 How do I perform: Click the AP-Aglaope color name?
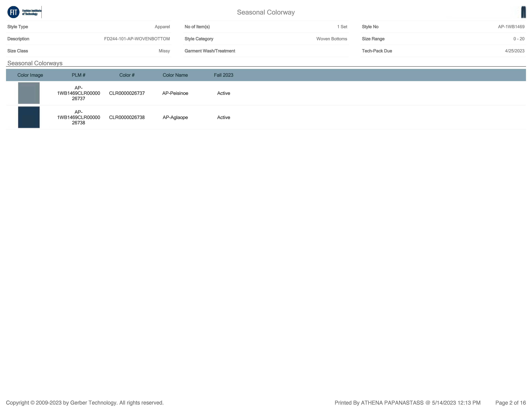[175, 117]
